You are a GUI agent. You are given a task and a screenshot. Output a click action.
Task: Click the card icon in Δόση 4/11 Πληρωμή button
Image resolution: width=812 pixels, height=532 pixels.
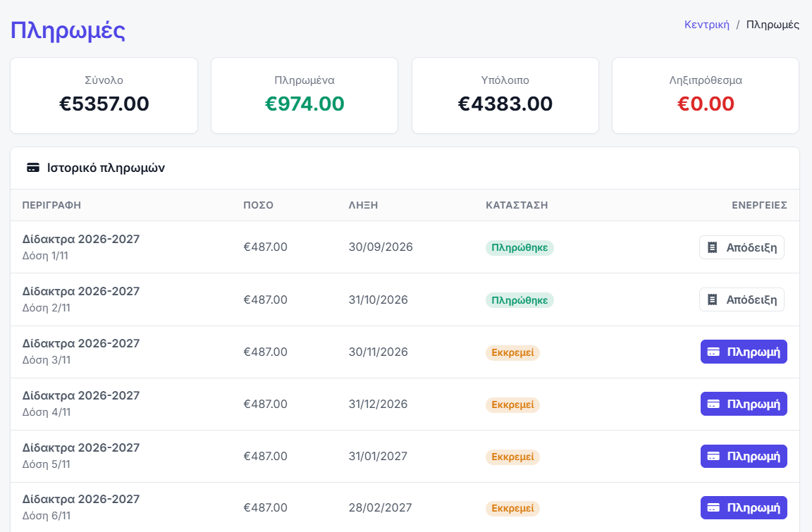pyautogui.click(x=713, y=404)
